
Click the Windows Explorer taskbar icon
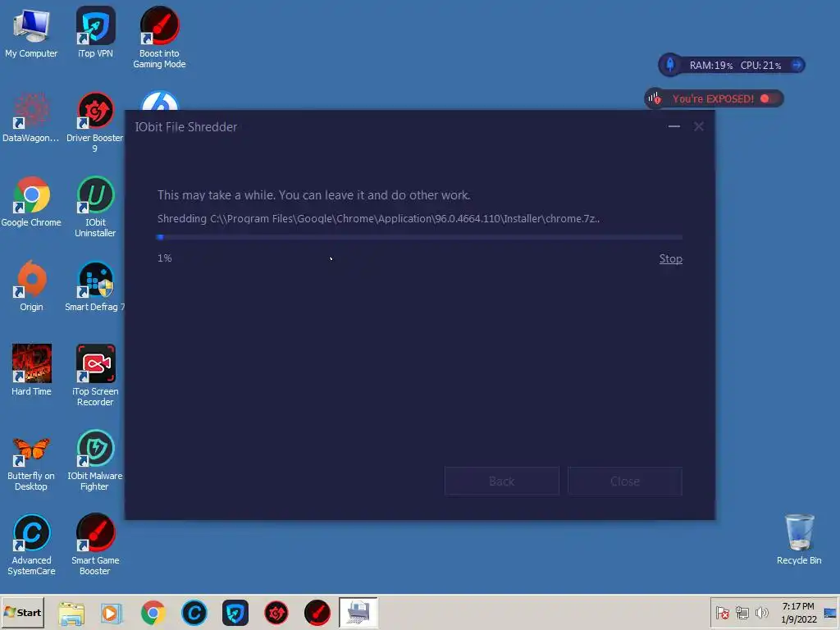(x=71, y=613)
